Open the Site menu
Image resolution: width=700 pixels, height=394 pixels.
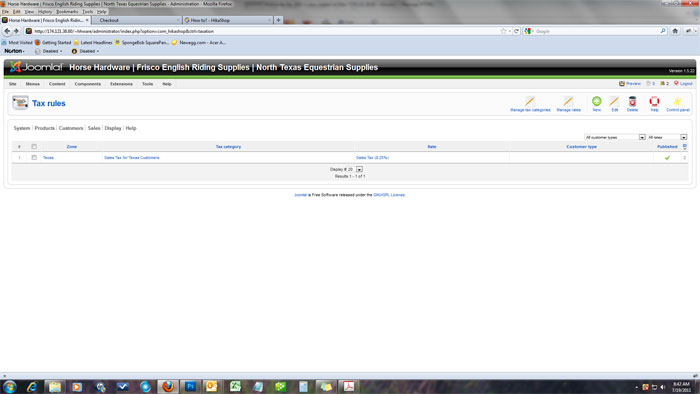(12, 84)
